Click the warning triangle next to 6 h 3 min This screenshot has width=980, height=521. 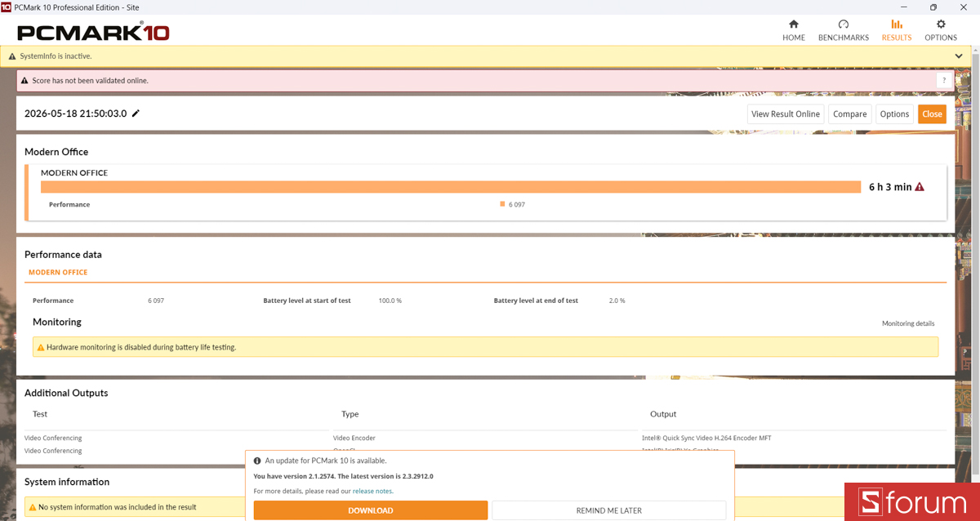click(920, 187)
